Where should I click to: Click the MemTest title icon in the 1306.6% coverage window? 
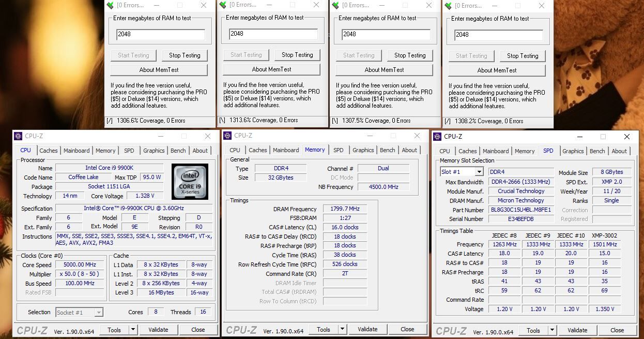pos(110,5)
